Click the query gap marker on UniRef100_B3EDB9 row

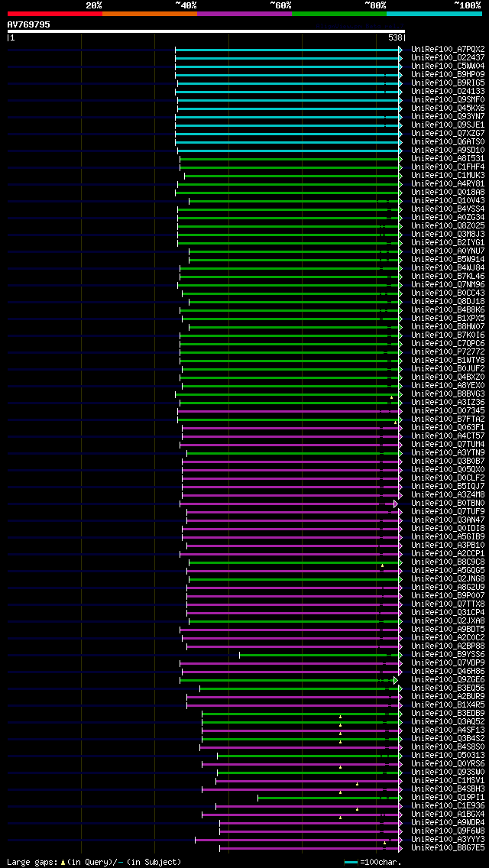341,717
